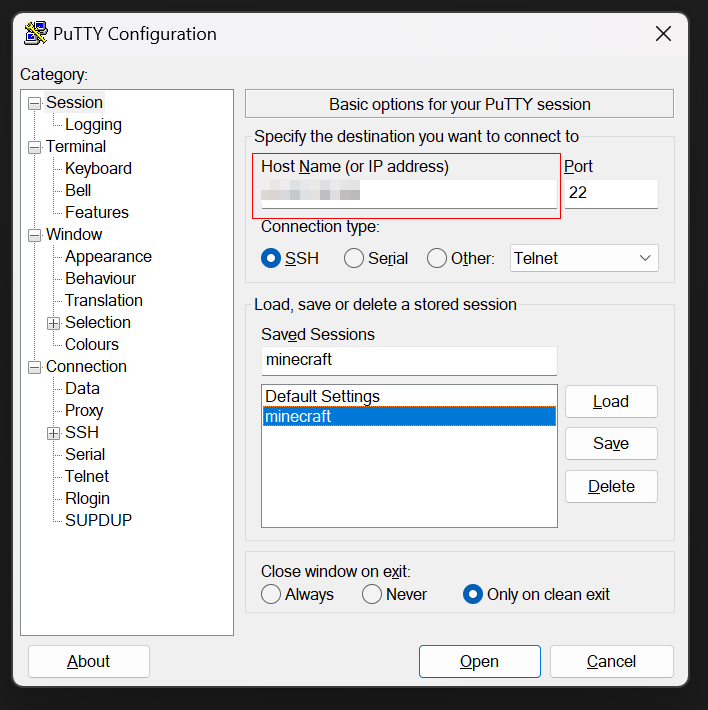
Task: Choose the Other connection type
Action: 437,258
